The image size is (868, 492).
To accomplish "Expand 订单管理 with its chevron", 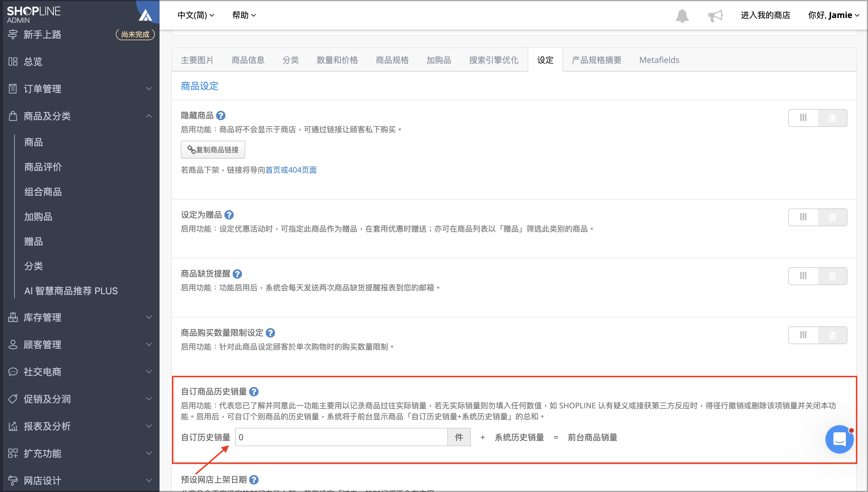I will coord(149,88).
